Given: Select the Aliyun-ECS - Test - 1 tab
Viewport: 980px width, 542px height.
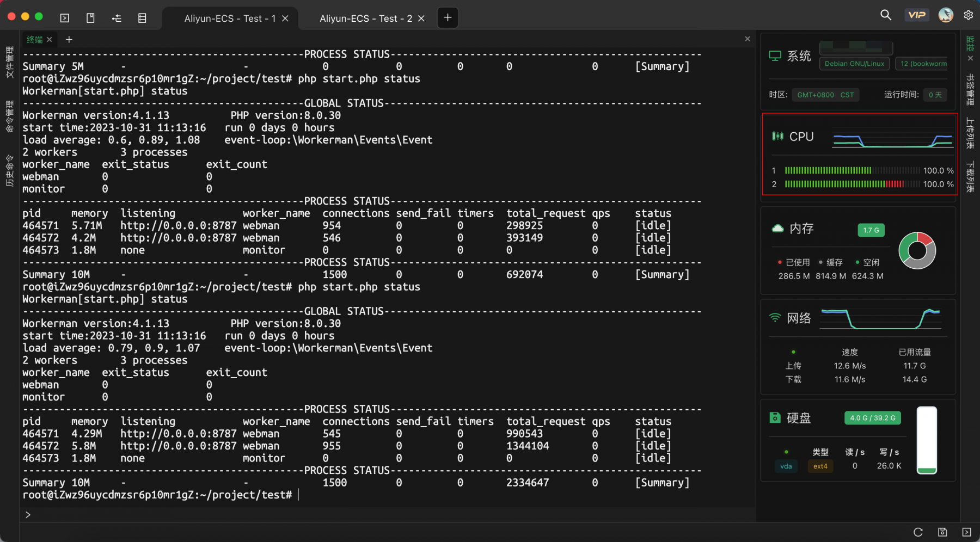Looking at the screenshot, I should point(230,19).
